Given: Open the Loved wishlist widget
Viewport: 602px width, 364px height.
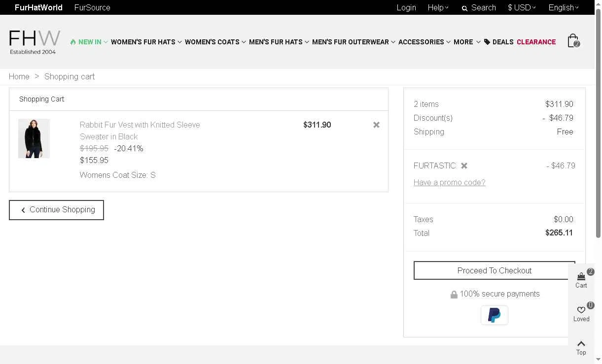Looking at the screenshot, I should [581, 313].
